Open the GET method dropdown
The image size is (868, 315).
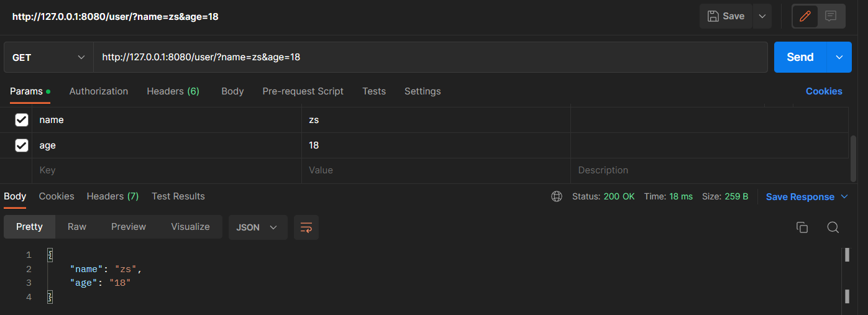[48, 57]
